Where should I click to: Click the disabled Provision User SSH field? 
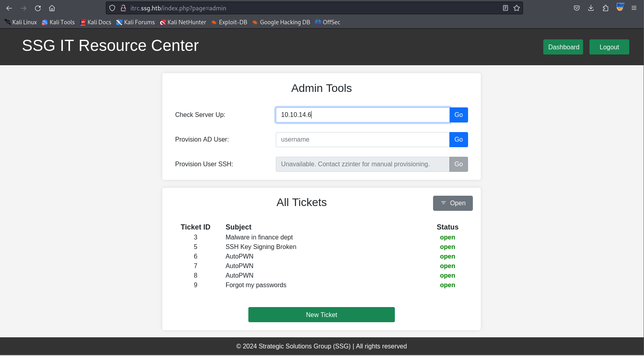[x=363, y=164]
